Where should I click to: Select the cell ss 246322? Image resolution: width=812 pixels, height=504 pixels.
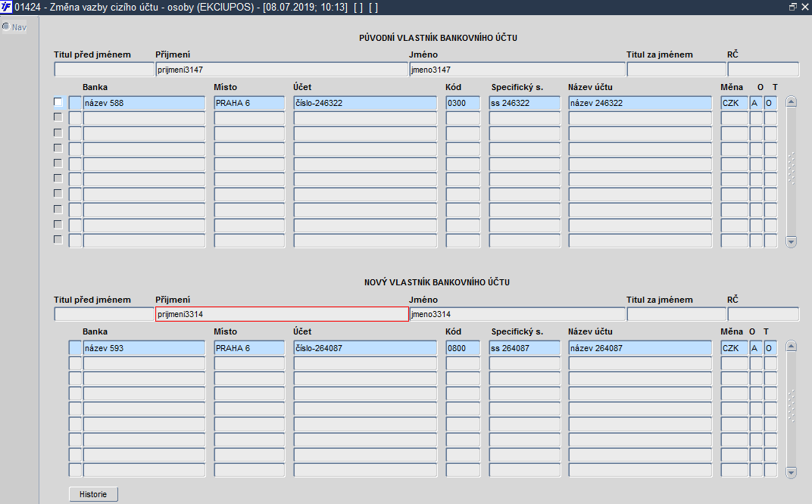[525, 103]
